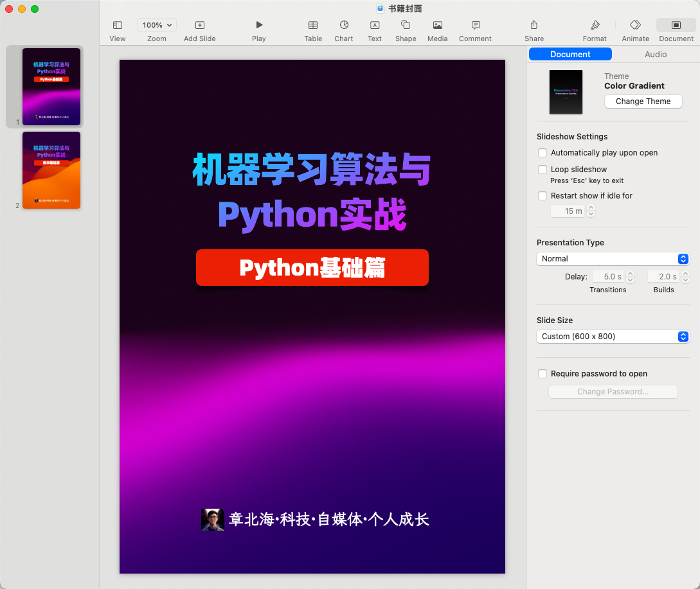Check Require password to open
The width and height of the screenshot is (700, 589).
(543, 374)
